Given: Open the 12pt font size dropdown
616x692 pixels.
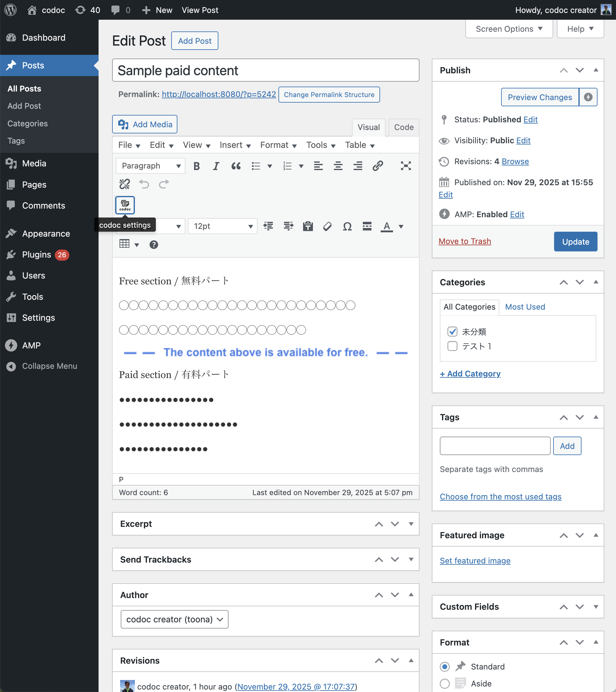Looking at the screenshot, I should coord(222,226).
